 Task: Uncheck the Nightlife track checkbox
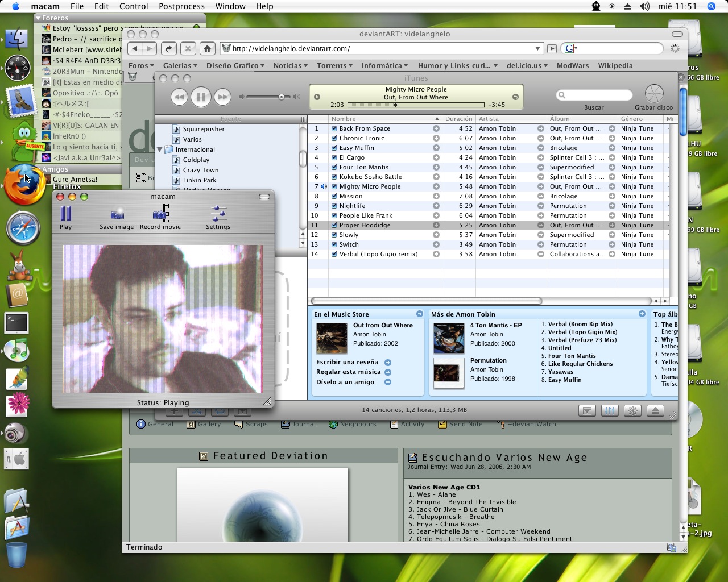[334, 206]
